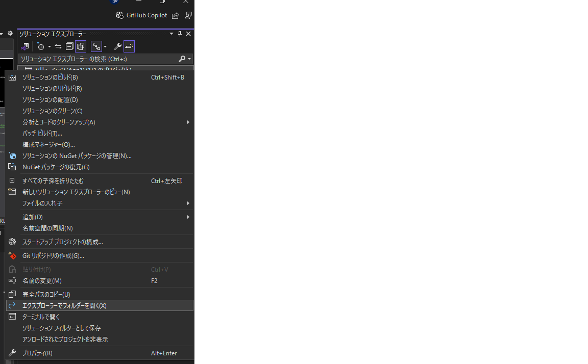
Task: Click the Alt+Enter shortcut text
Action: click(x=164, y=353)
